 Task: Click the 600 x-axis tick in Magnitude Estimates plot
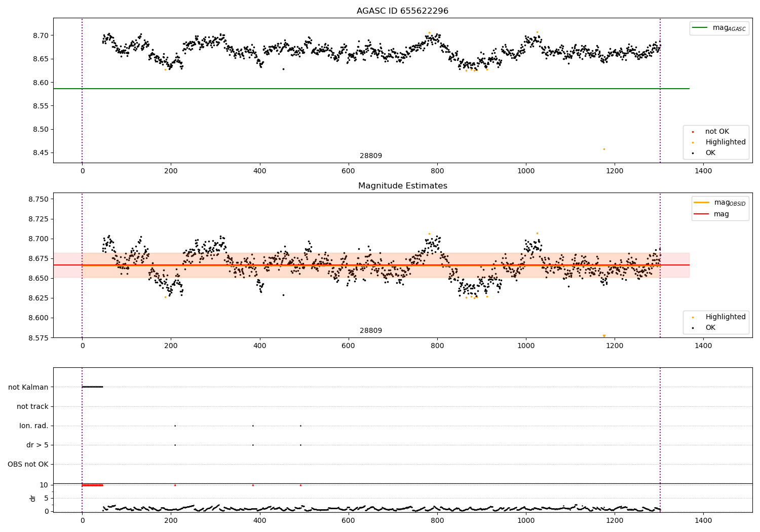348,346
